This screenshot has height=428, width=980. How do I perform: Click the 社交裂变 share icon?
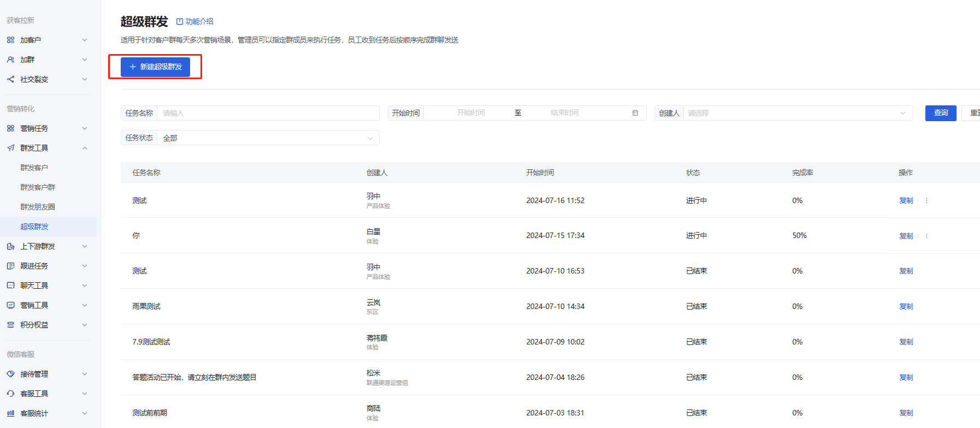click(x=10, y=79)
